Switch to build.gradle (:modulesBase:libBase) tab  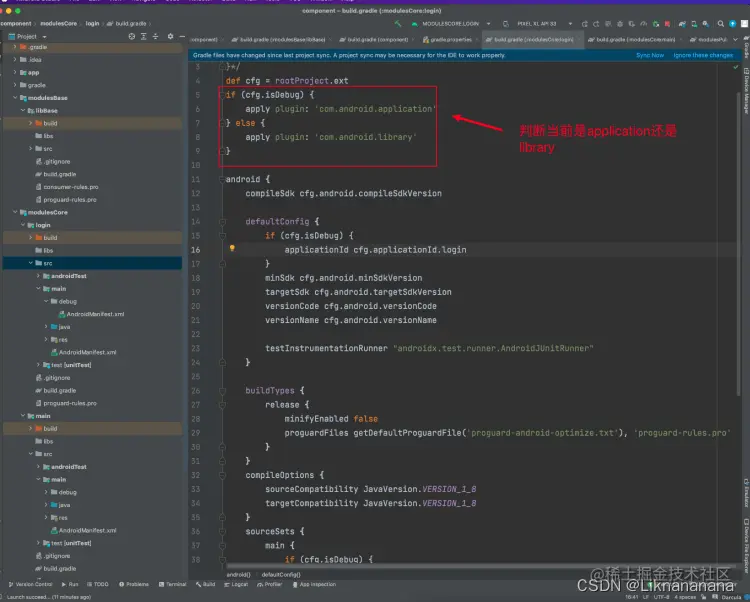pos(279,40)
